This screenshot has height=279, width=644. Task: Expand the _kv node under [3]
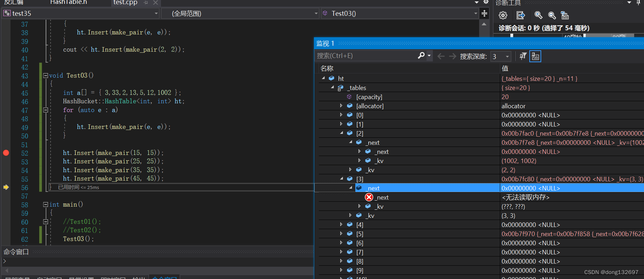(350, 215)
